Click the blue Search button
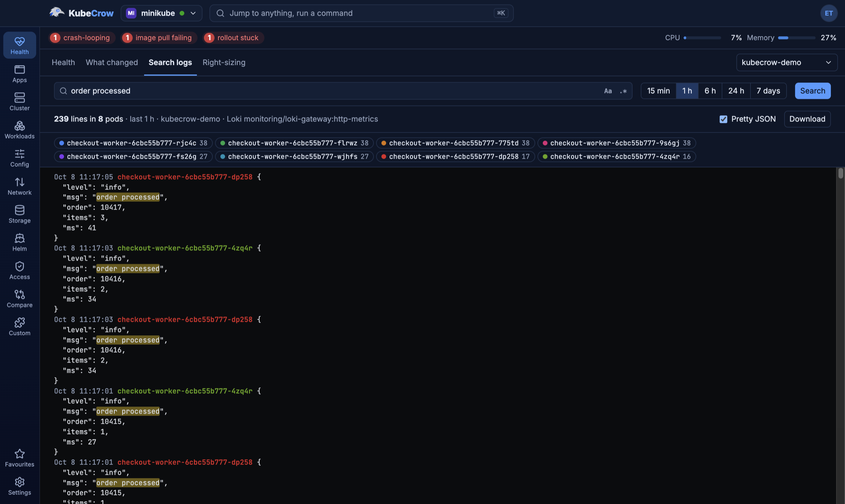Screen dimensions: 845x504 point(812,91)
